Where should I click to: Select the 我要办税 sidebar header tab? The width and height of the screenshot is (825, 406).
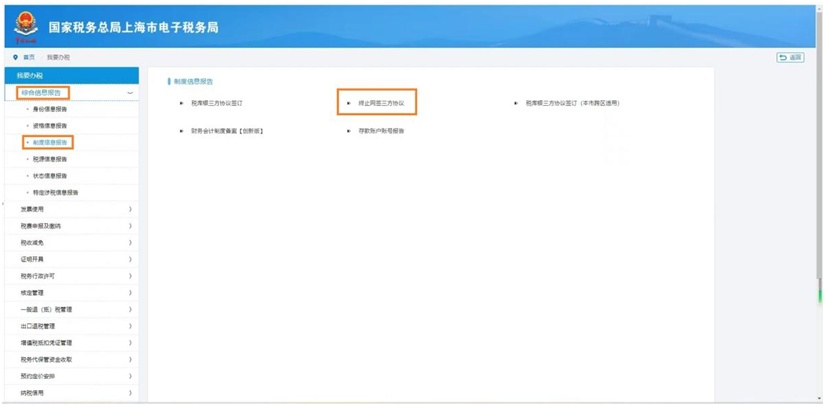[72, 75]
